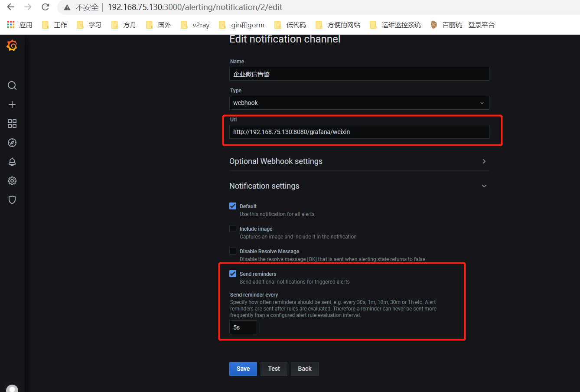Image resolution: width=580 pixels, height=392 pixels.
Task: Open the Alerting bell icon
Action: click(x=12, y=162)
